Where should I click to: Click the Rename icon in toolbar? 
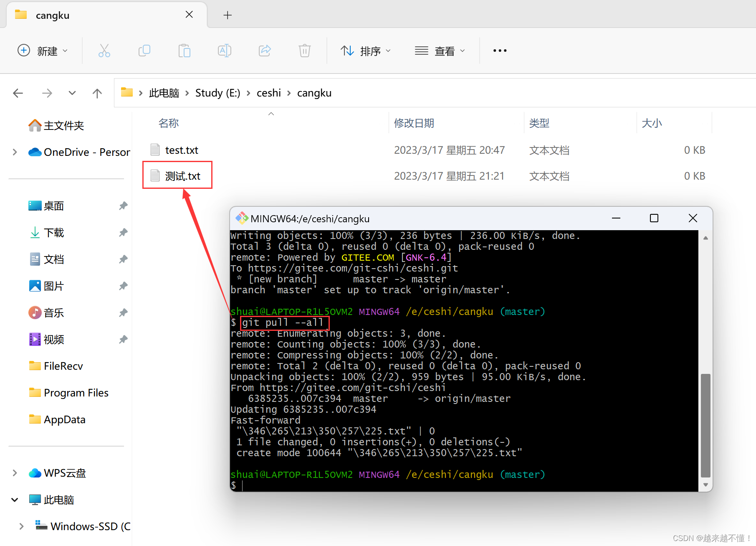(225, 51)
